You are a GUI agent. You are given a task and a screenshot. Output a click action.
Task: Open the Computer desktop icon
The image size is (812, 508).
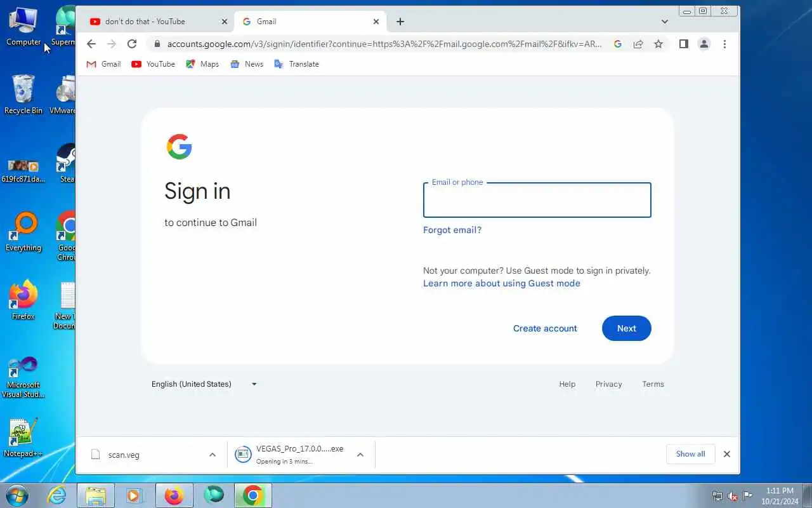[23, 27]
